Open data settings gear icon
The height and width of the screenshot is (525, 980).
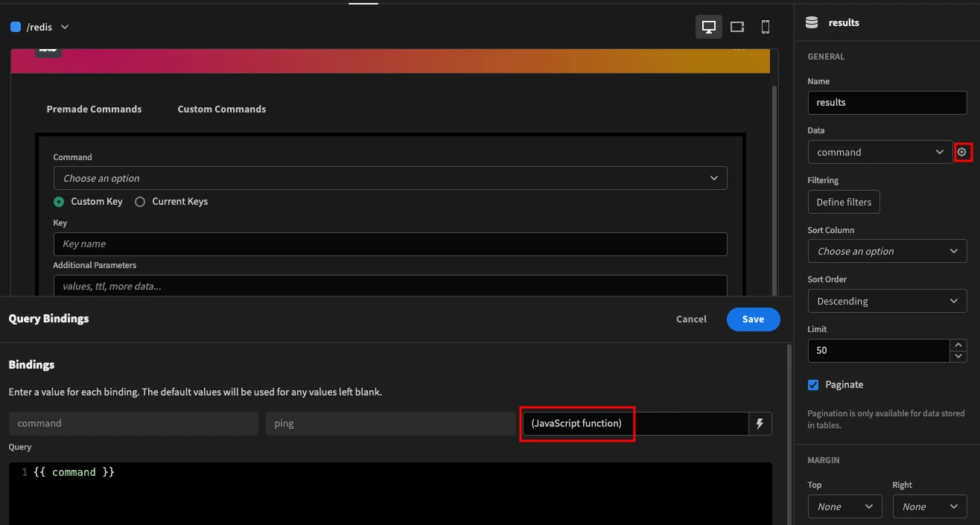tap(962, 152)
